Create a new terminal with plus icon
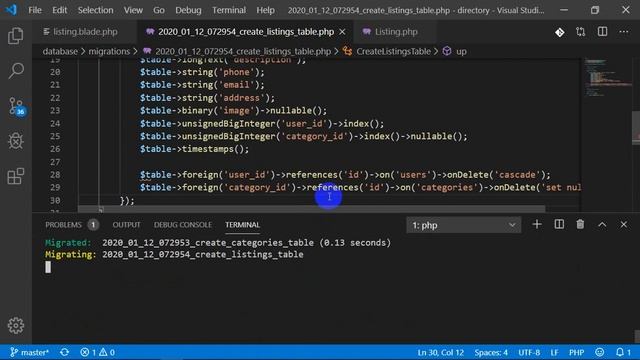640x360 pixels. (537, 224)
